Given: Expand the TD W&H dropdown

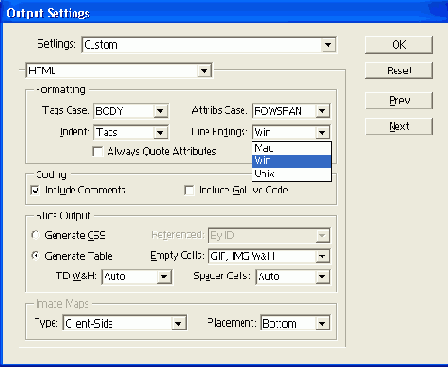Looking at the screenshot, I should click(137, 277).
